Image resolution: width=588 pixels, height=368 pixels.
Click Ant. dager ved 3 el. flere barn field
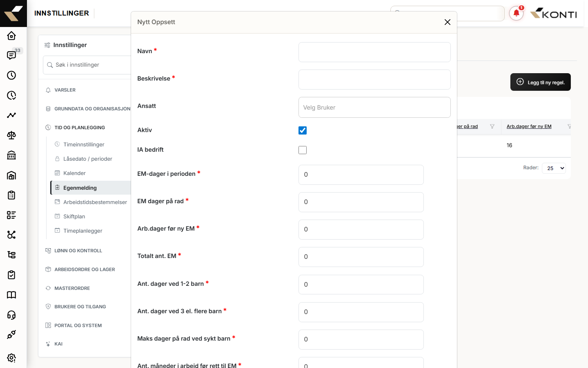(361, 312)
